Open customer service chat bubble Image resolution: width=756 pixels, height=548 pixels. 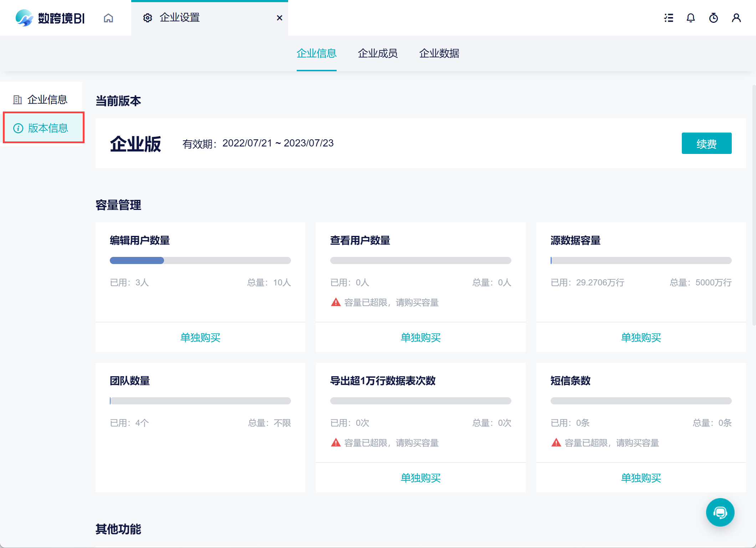(720, 512)
